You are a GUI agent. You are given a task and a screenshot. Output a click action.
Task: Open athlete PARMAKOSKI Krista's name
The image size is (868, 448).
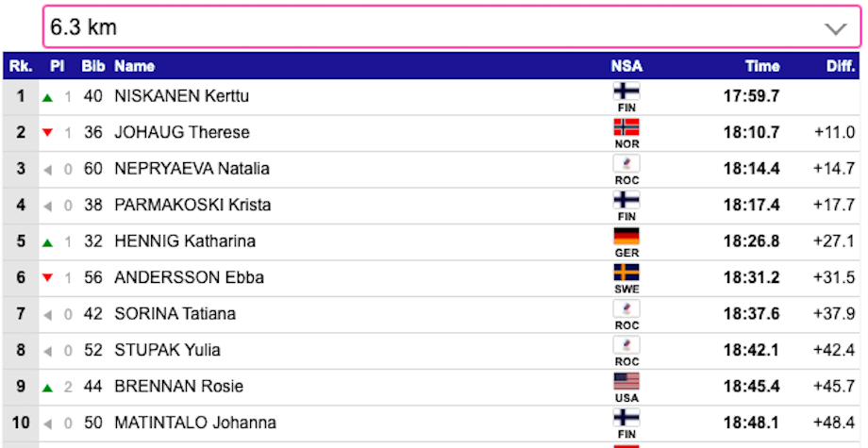point(192,206)
